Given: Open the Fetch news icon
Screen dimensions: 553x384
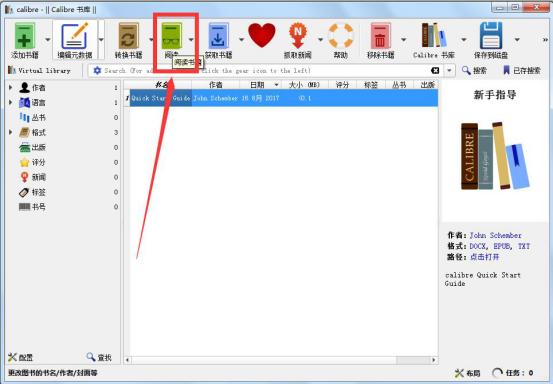Looking at the screenshot, I should (298, 36).
